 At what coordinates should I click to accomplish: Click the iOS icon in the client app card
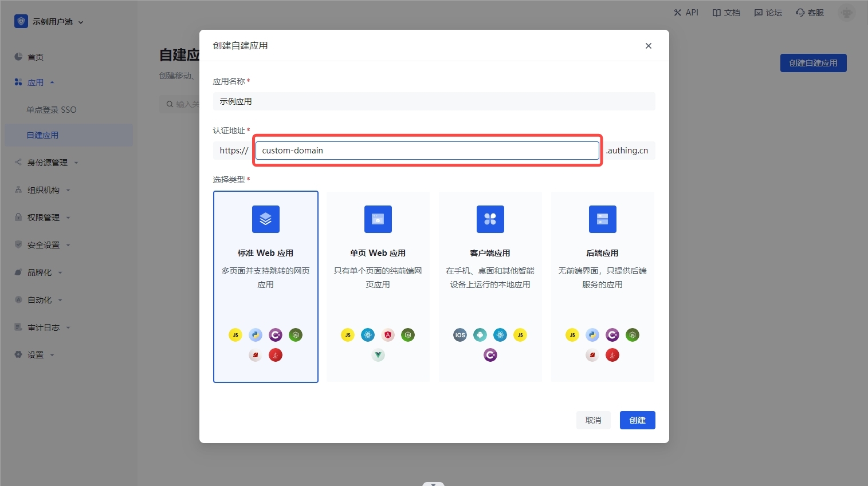[x=460, y=335]
